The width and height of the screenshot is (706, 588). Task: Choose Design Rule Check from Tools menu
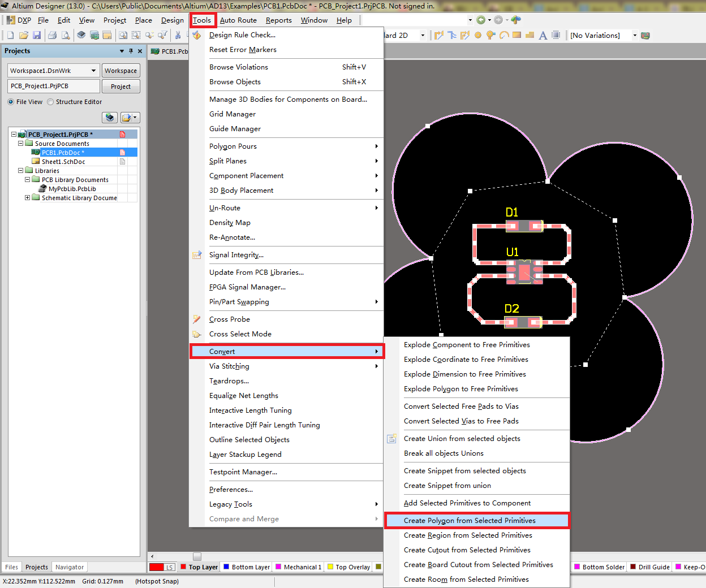(287, 35)
